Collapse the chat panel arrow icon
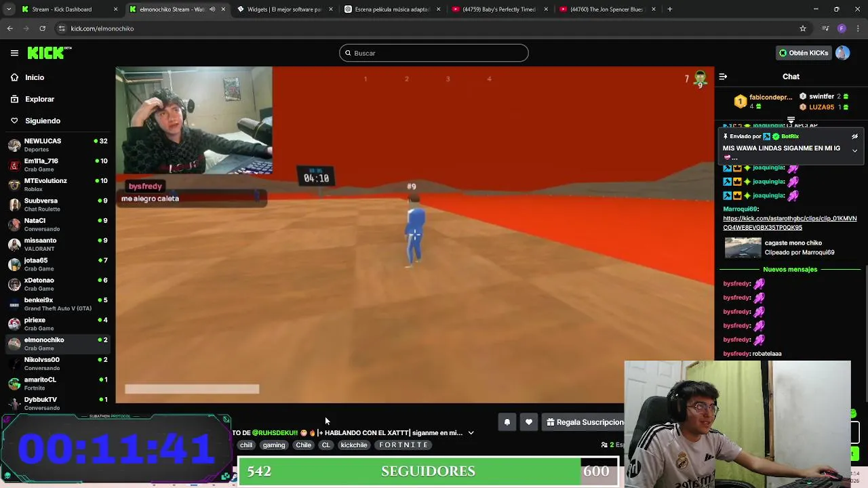Image resolution: width=868 pixels, height=488 pixels. click(723, 77)
